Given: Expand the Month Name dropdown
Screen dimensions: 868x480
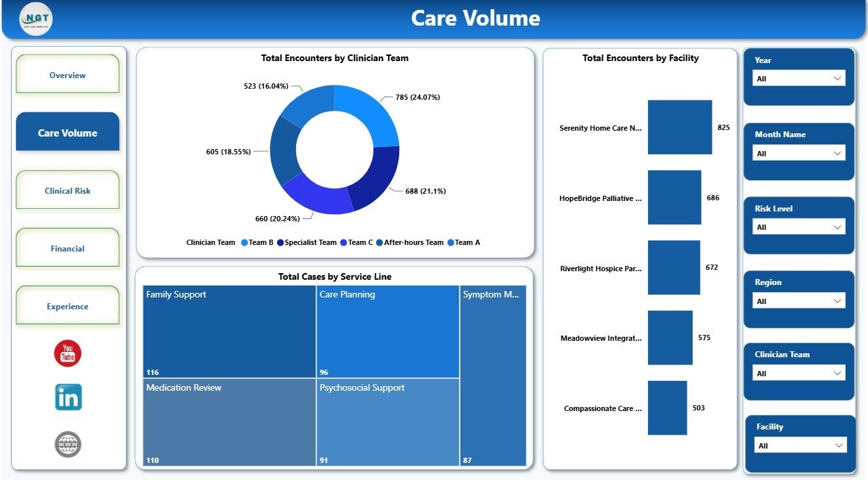Looking at the screenshot, I should pyautogui.click(x=798, y=153).
